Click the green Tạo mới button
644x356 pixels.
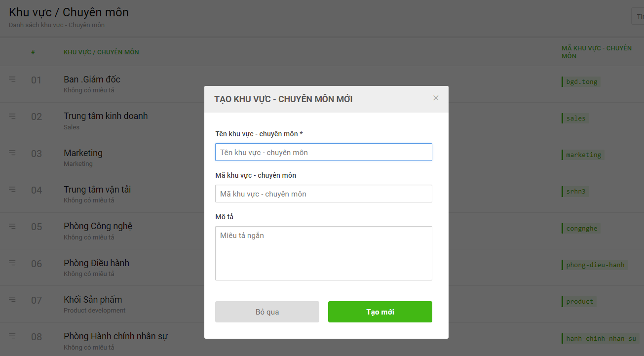[380, 312]
